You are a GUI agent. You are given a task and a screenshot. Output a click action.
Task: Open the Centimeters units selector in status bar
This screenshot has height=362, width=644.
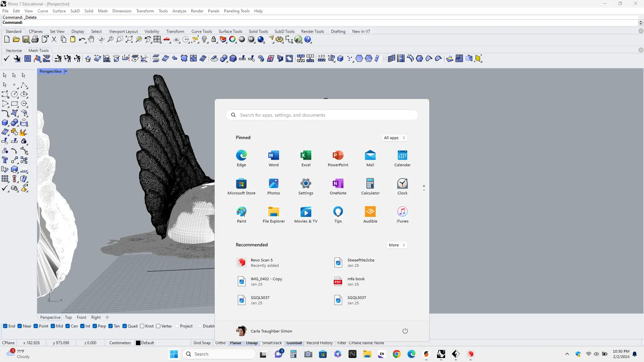120,343
